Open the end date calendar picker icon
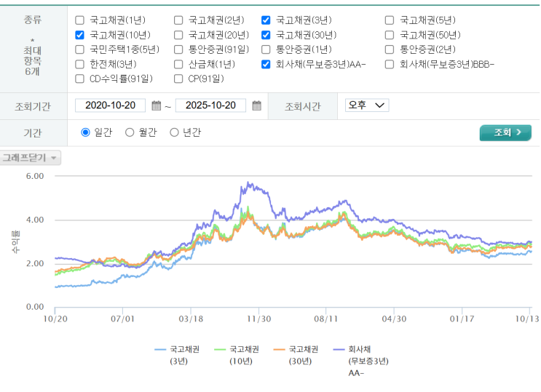 pyautogui.click(x=256, y=106)
